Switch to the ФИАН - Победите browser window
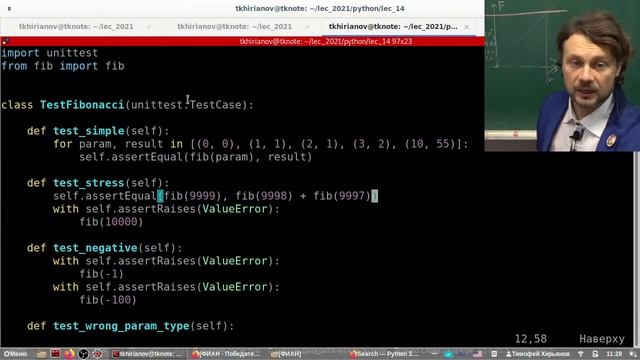 click(x=226, y=354)
